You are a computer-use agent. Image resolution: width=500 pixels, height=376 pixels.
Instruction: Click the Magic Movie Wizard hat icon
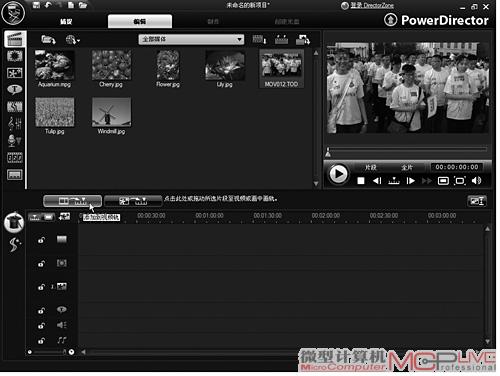coord(14,222)
